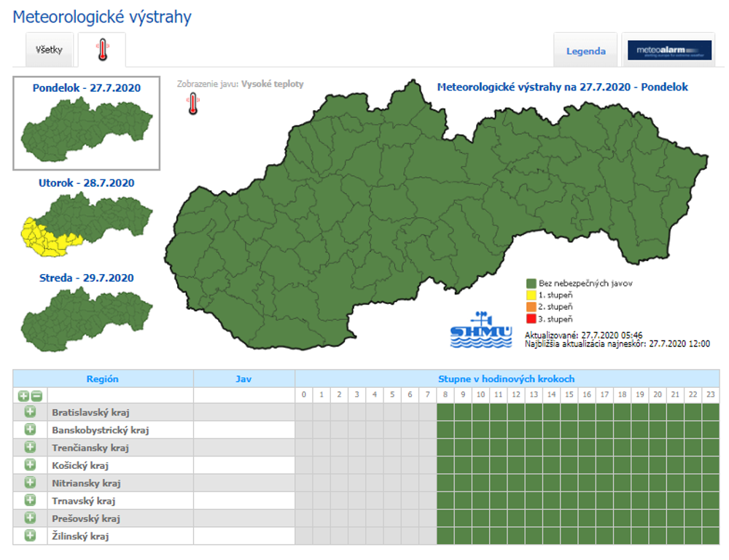Click red 3. stupeň legend swatch
The image size is (729, 560).
pos(531,319)
